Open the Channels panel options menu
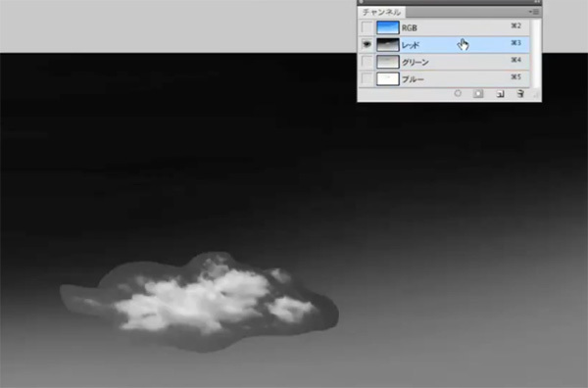Screen dimensions: 588x388 pyautogui.click(x=534, y=12)
